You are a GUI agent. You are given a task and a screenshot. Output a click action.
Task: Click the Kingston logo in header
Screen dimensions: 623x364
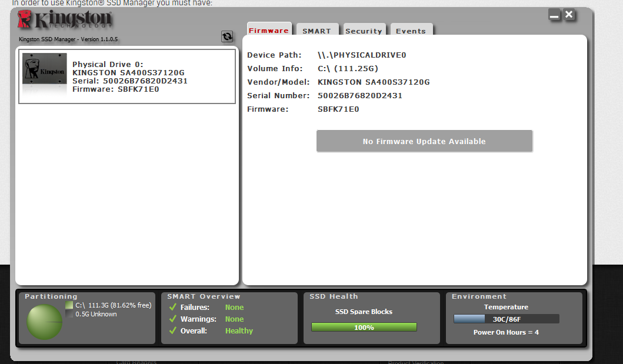(65, 19)
